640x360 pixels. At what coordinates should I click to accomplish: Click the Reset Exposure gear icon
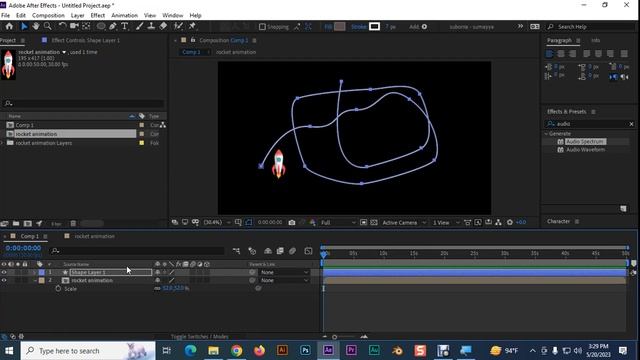coord(510,222)
